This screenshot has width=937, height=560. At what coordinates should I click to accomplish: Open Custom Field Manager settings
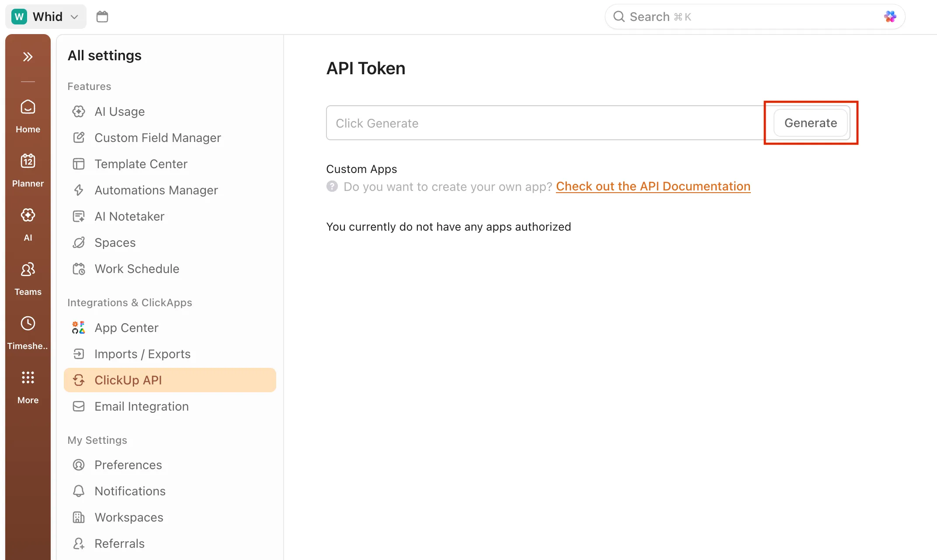170,138
